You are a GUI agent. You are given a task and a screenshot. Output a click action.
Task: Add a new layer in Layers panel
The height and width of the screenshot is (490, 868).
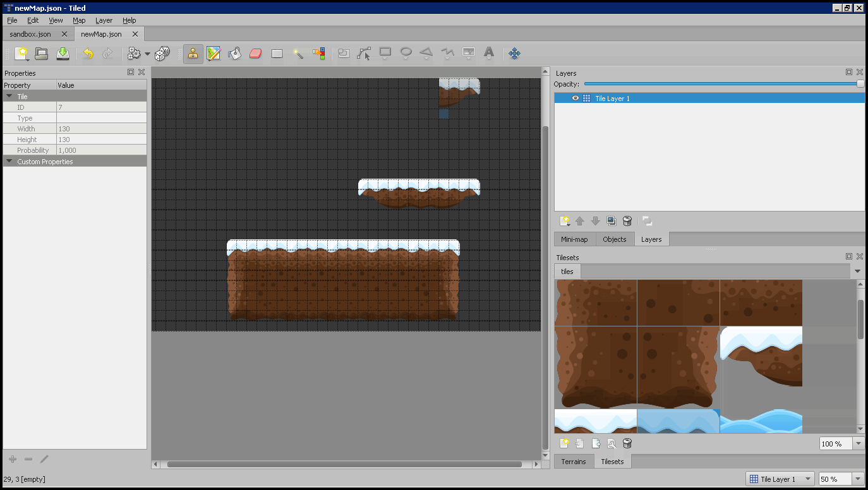[x=565, y=221]
